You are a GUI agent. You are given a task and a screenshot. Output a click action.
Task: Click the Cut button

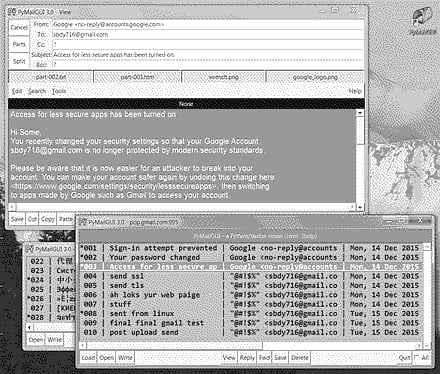click(32, 219)
